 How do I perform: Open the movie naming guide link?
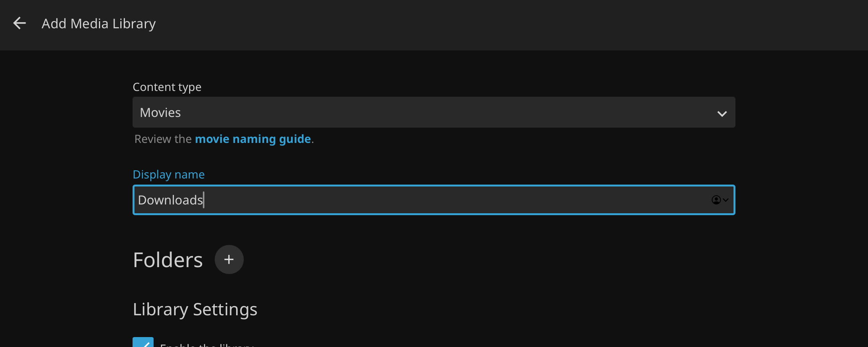(x=253, y=139)
